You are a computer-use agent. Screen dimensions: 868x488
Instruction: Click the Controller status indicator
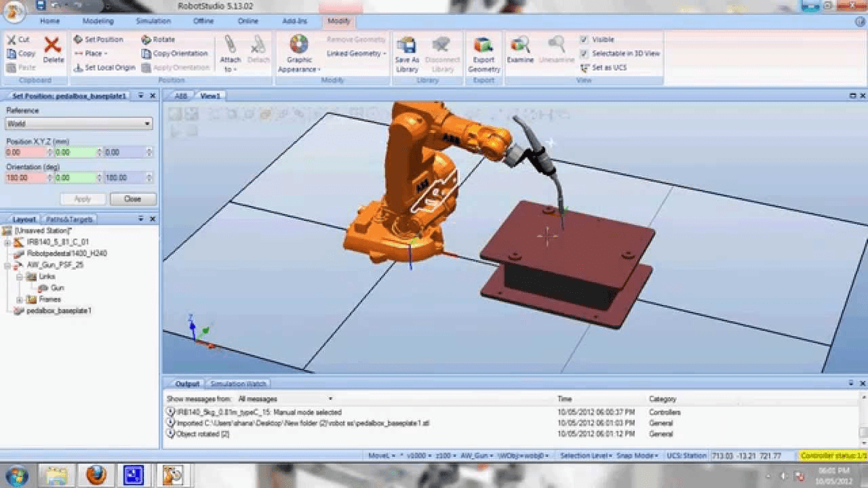[833, 456]
